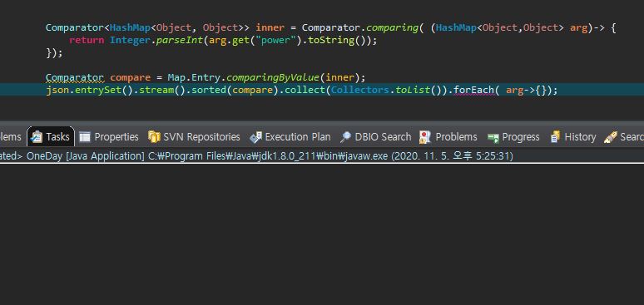Switch to the Execution Plan tab

(290, 136)
